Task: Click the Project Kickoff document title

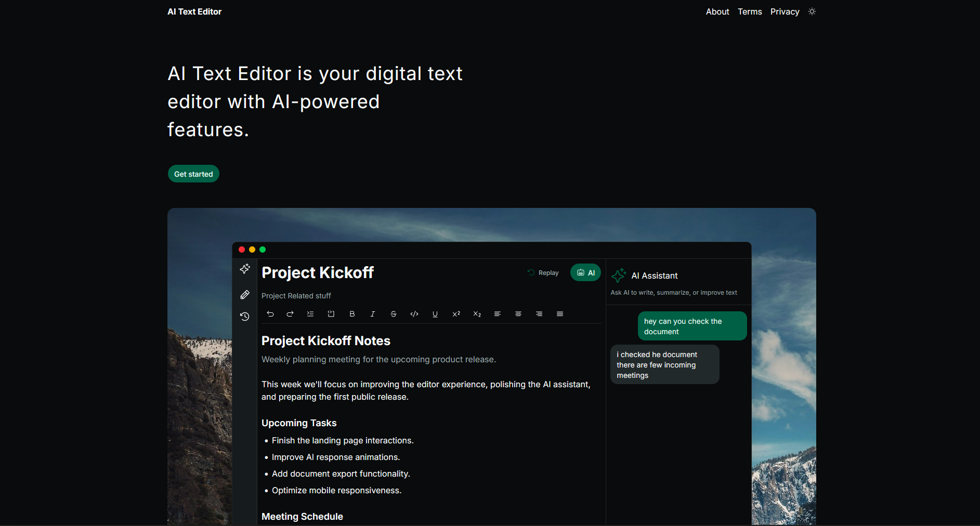Action: [x=318, y=272]
